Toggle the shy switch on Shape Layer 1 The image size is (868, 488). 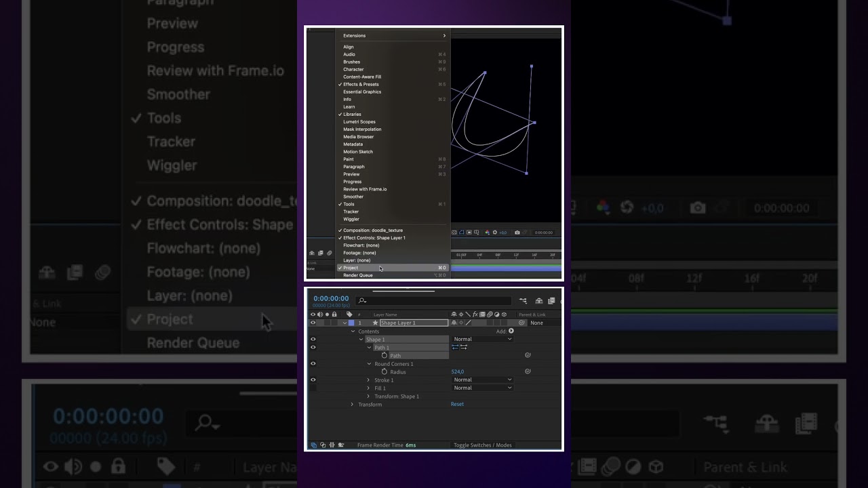point(454,323)
